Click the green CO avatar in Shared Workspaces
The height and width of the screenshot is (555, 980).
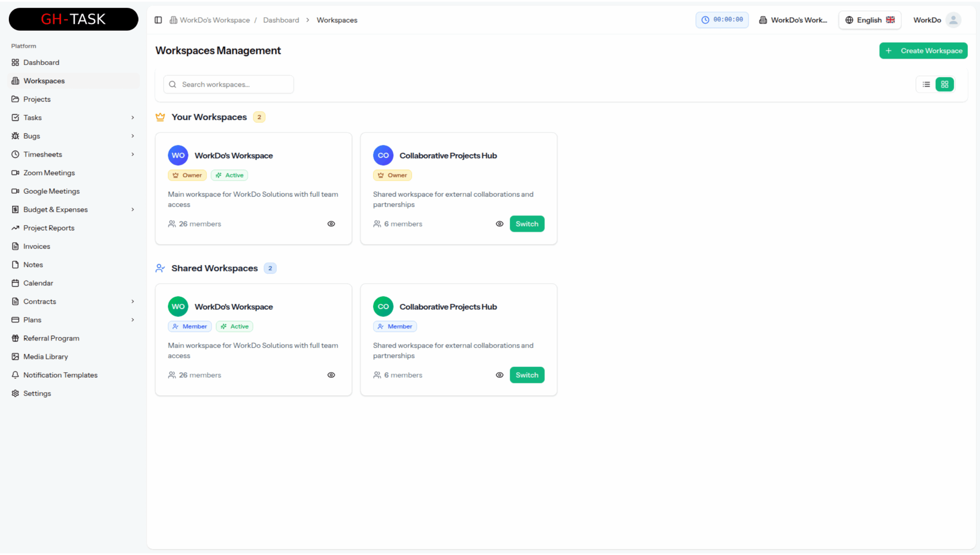pos(383,306)
